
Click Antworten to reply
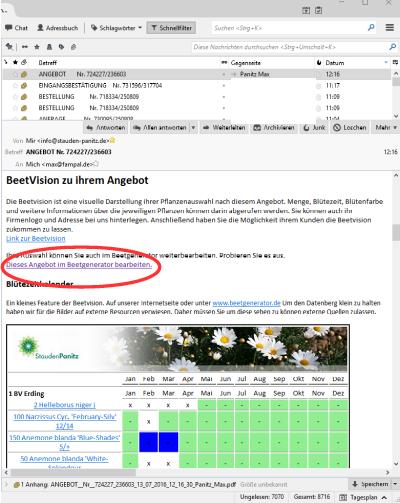click(x=106, y=128)
